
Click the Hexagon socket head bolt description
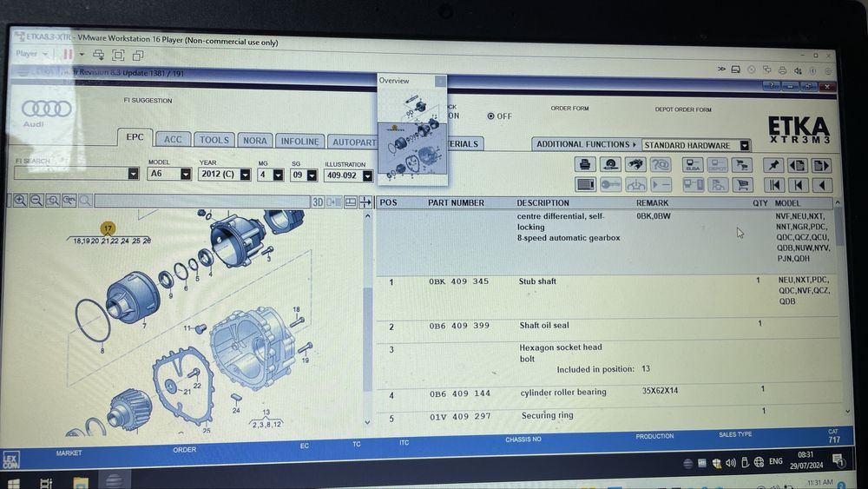click(x=560, y=353)
